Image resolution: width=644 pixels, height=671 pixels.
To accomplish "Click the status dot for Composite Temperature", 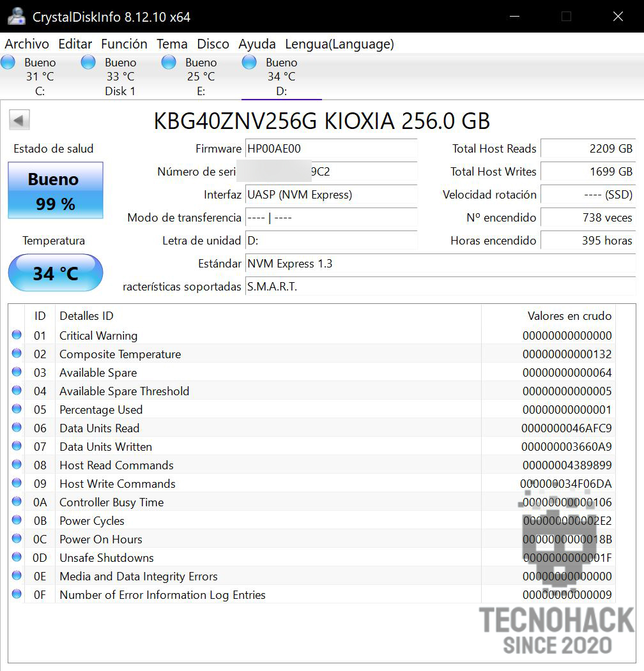I will [x=17, y=354].
